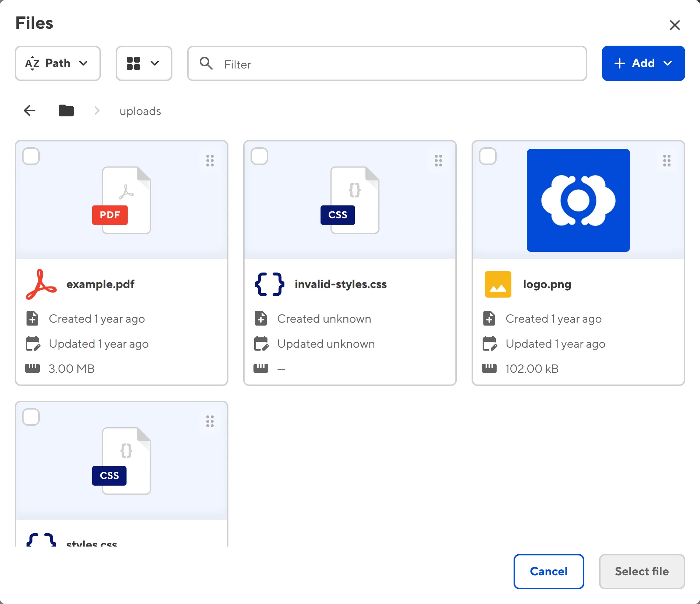The image size is (700, 604).
Task: Click the back arrow in breadcrumb
Action: click(x=29, y=110)
